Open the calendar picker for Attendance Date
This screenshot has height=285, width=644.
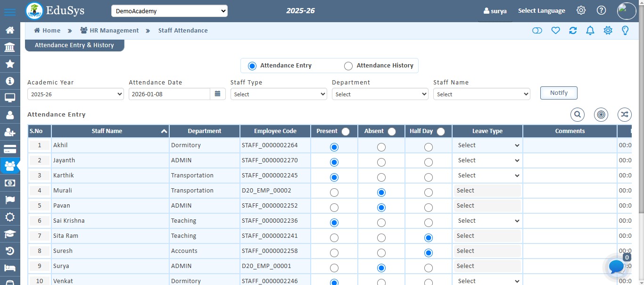217,94
